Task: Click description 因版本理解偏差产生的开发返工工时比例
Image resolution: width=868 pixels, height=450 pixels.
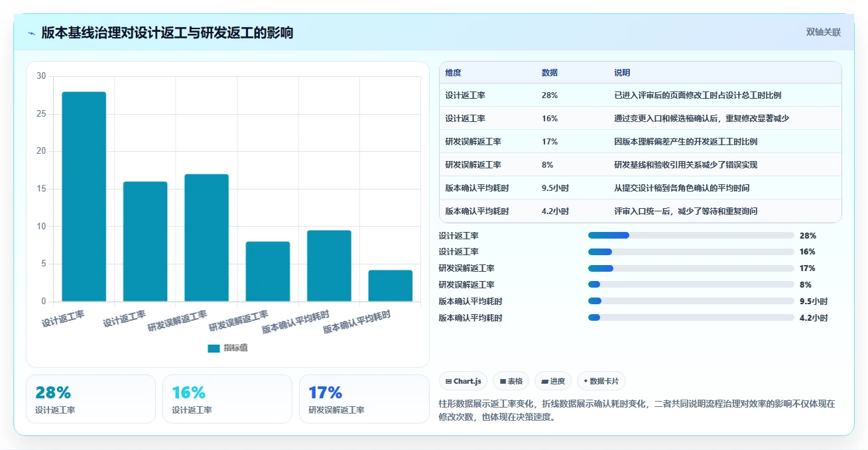Action: click(x=686, y=142)
